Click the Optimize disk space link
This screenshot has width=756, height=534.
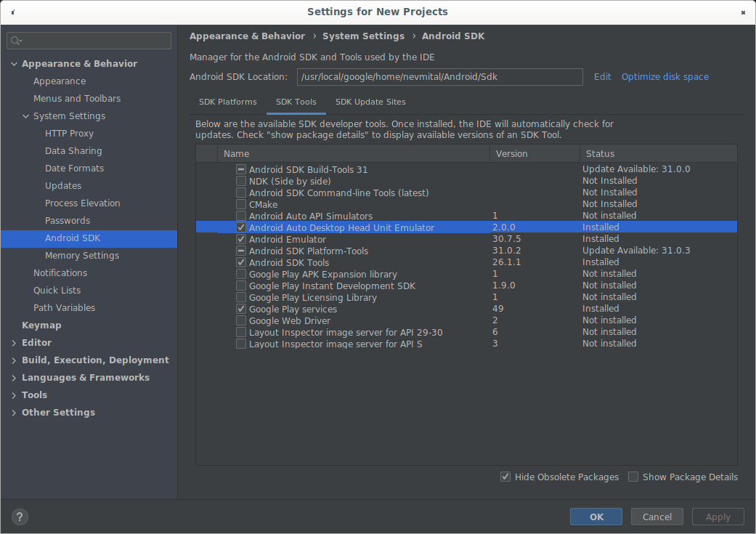coord(665,76)
